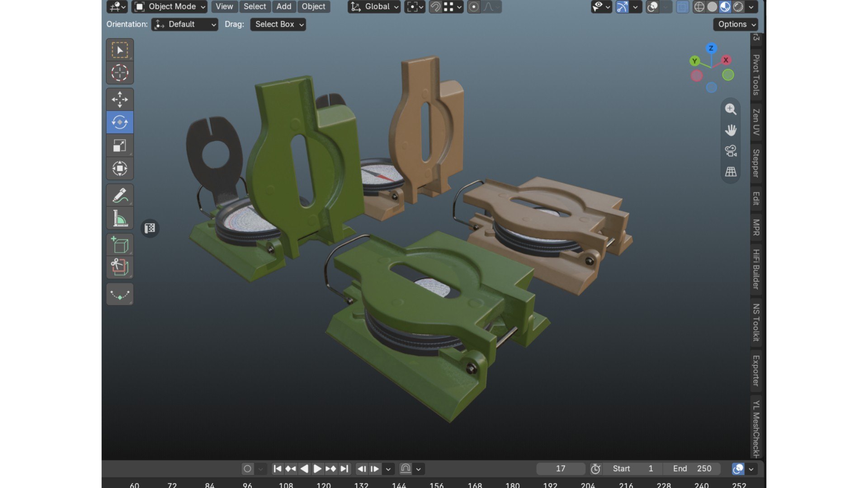Click the current frame field 17
The height and width of the screenshot is (488, 868).
(x=561, y=469)
